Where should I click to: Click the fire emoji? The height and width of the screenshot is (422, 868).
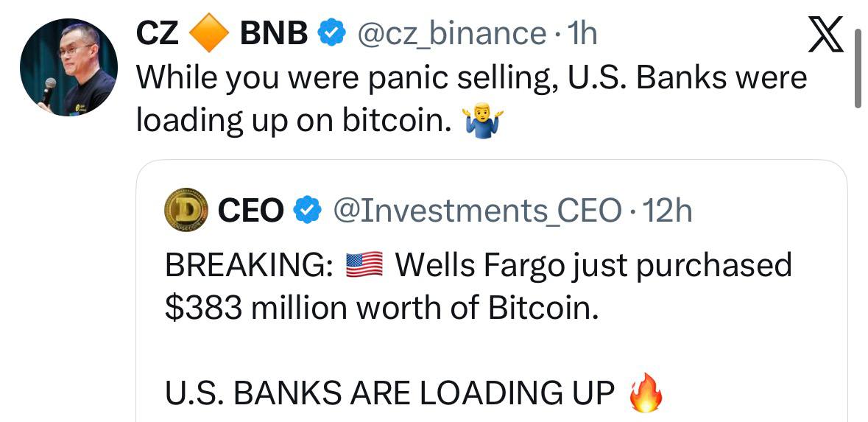[x=646, y=394]
